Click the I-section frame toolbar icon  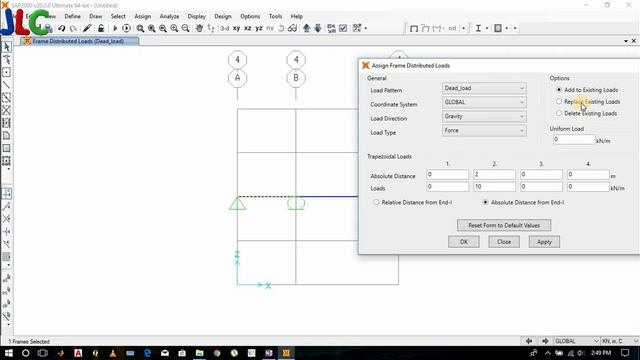478,28
